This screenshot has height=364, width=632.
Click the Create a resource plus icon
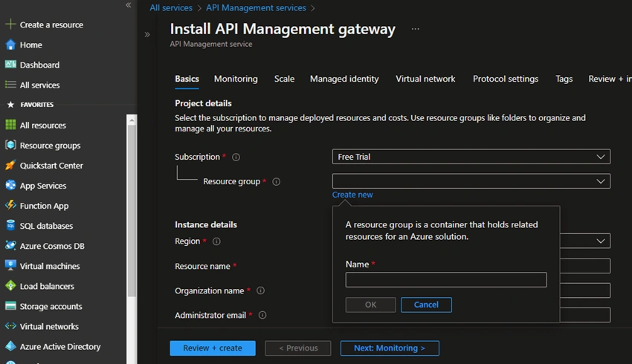pos(10,25)
